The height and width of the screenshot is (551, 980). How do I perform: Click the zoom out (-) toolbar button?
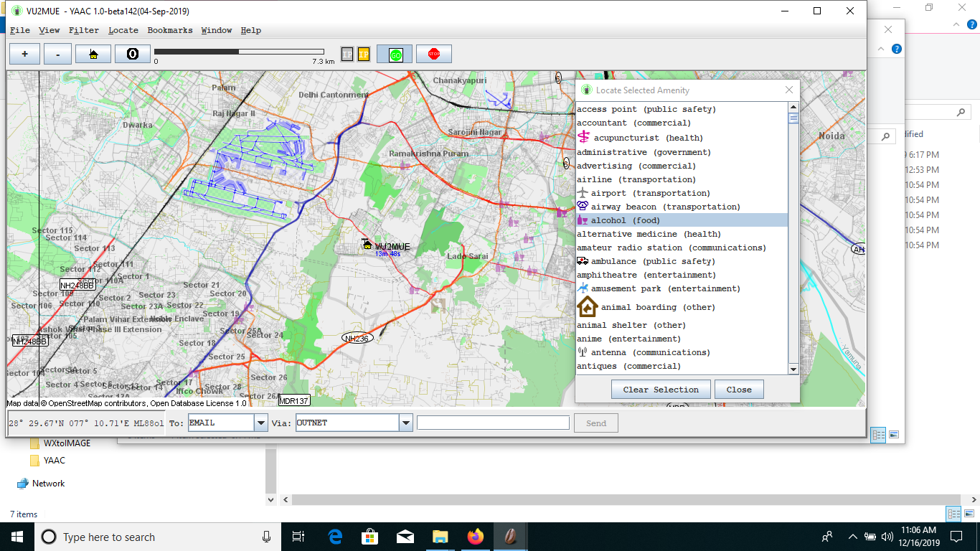[58, 54]
